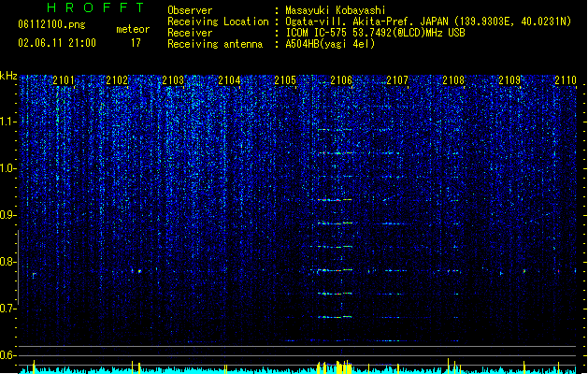Click the 2108 time marker
Image resolution: width=588 pixels, height=374 pixels.
[453, 80]
